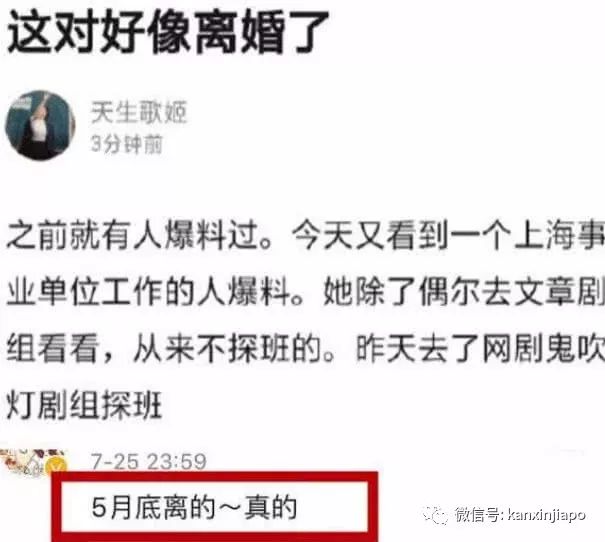Screen dimensions: 605x542
Task: Select the comment text 5月底离的～真的
Action: coord(194,508)
